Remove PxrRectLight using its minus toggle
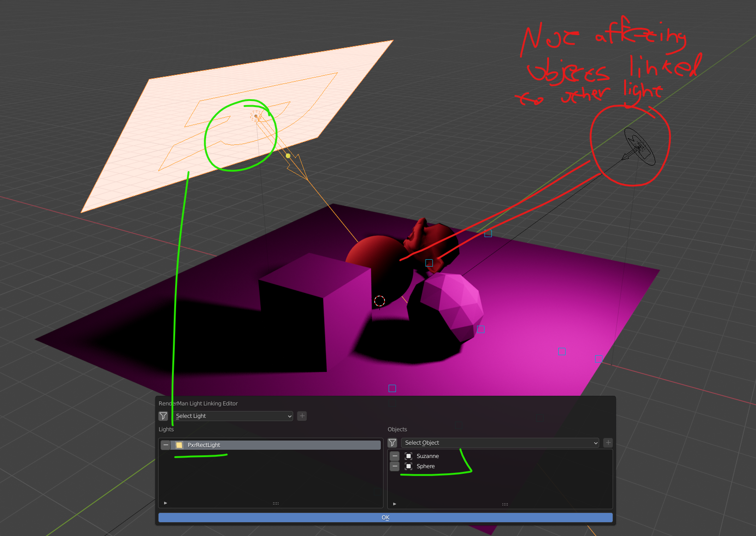 coord(165,445)
